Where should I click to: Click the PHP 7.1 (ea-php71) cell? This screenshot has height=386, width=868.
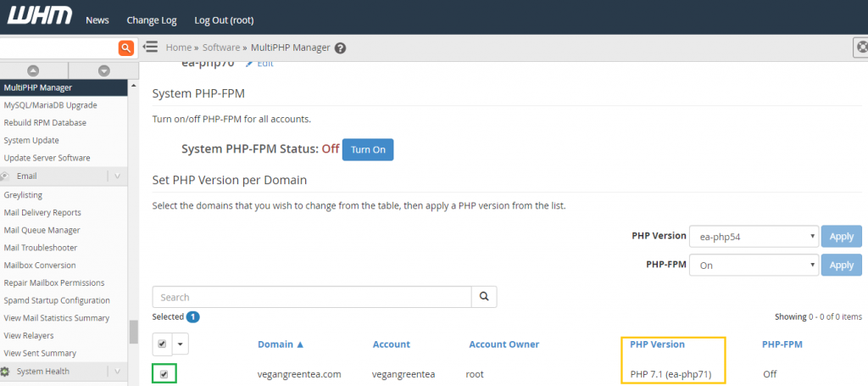tap(670, 374)
